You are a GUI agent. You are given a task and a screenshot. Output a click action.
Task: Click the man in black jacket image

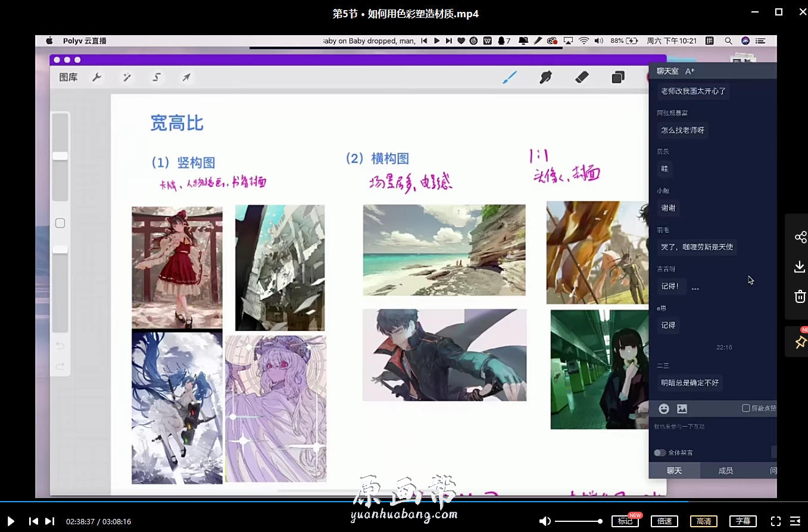click(445, 355)
